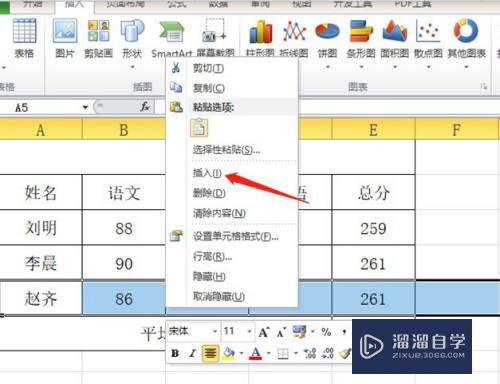
Task: Toggle center alignment in mini toolbar
Action: coord(210,353)
